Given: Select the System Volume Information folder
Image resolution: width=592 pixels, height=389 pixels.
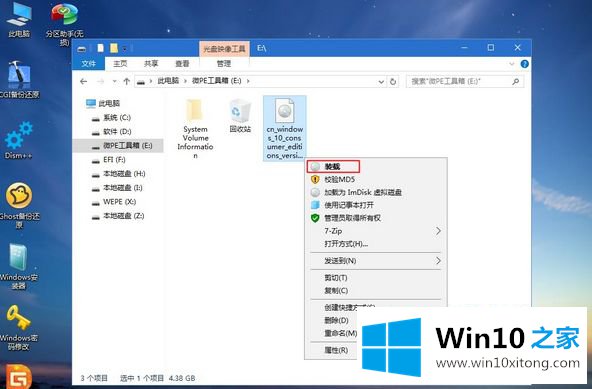Looking at the screenshot, I should coord(195,128).
